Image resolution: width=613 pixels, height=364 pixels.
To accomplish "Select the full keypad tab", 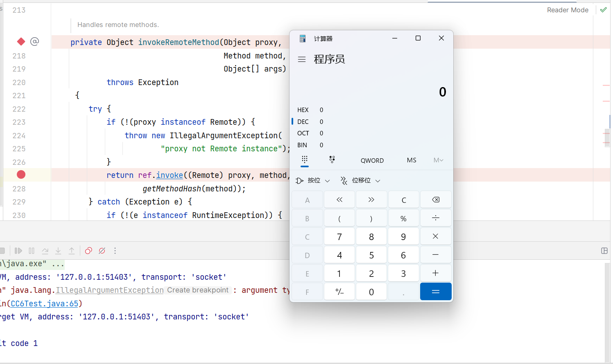I will [305, 160].
